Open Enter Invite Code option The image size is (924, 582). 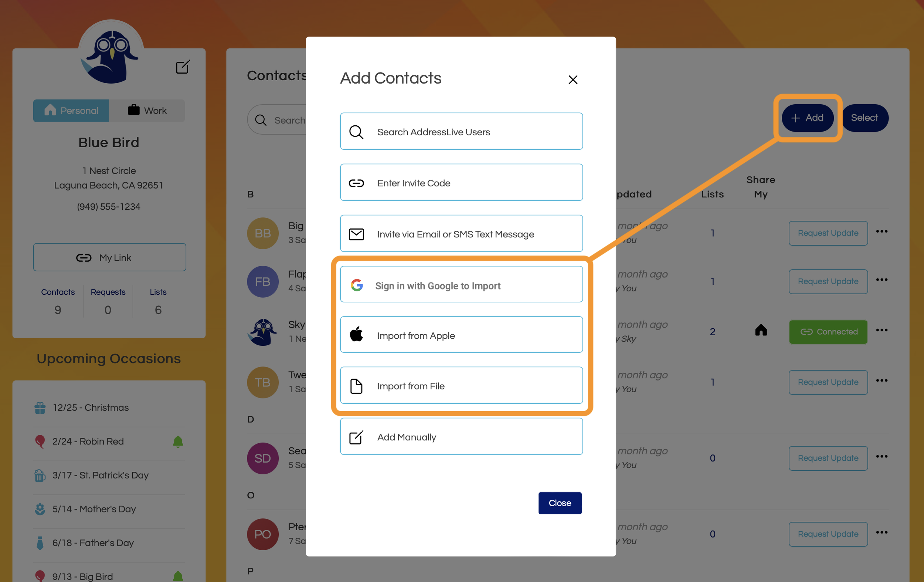461,183
